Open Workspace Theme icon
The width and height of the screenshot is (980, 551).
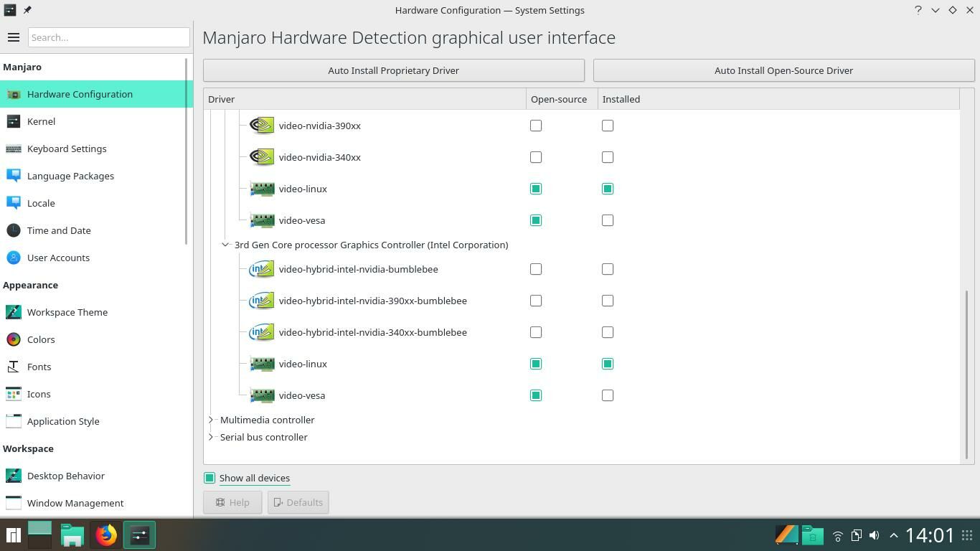click(x=14, y=312)
